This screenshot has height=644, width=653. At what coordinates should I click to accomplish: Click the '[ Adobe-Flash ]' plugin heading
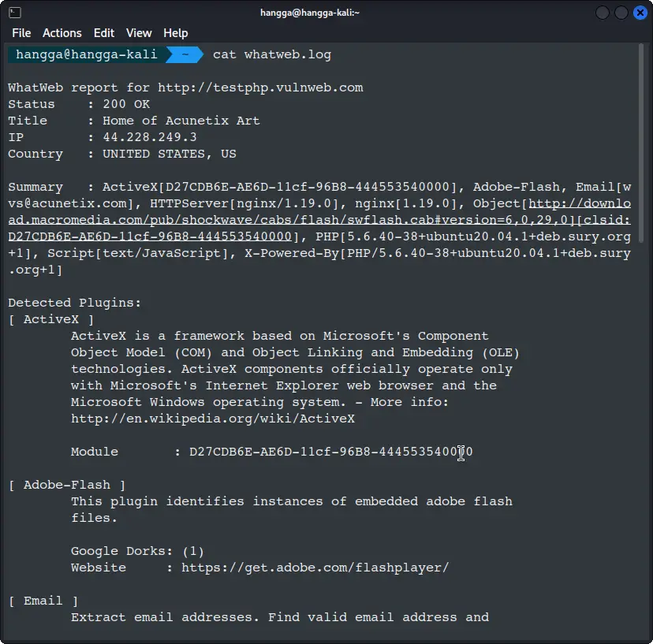[67, 485]
